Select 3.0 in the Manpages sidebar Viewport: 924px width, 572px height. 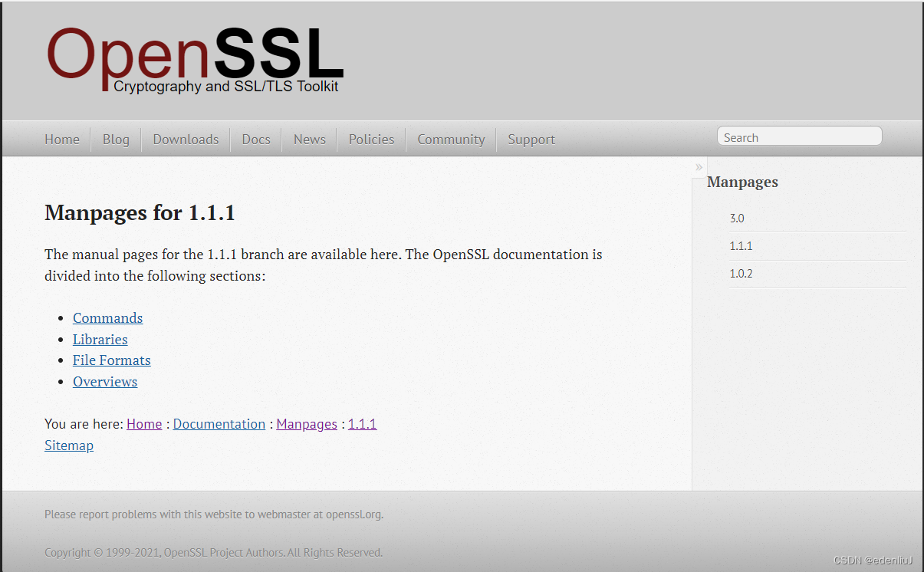[737, 219]
